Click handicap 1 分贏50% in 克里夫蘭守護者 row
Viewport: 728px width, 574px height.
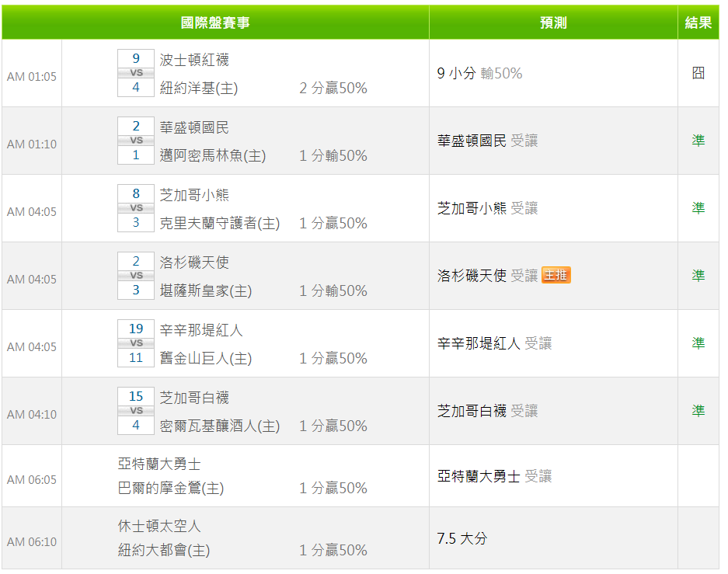tap(333, 223)
